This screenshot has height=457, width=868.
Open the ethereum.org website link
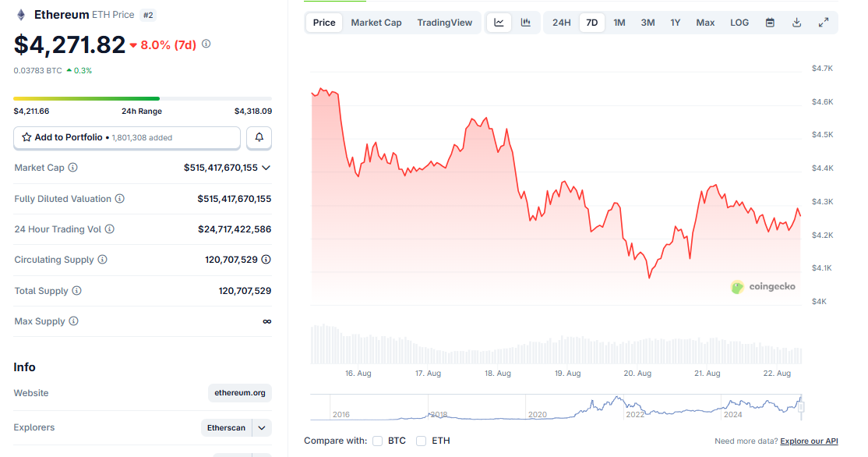click(x=240, y=393)
